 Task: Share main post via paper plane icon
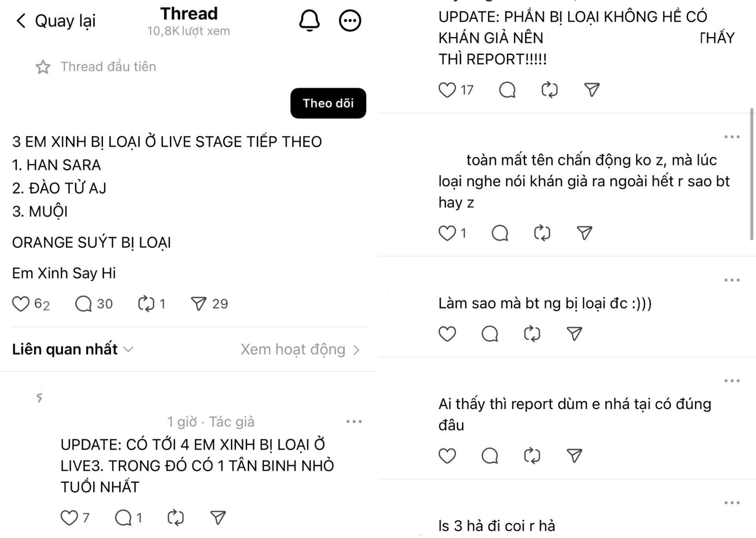(199, 303)
